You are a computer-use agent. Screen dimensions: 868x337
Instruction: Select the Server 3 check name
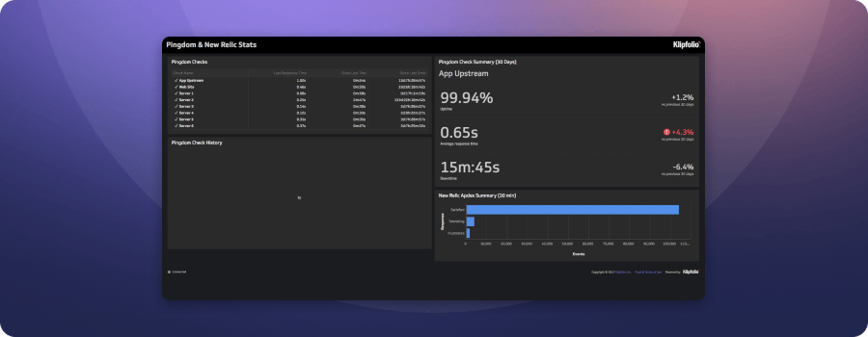click(x=186, y=107)
